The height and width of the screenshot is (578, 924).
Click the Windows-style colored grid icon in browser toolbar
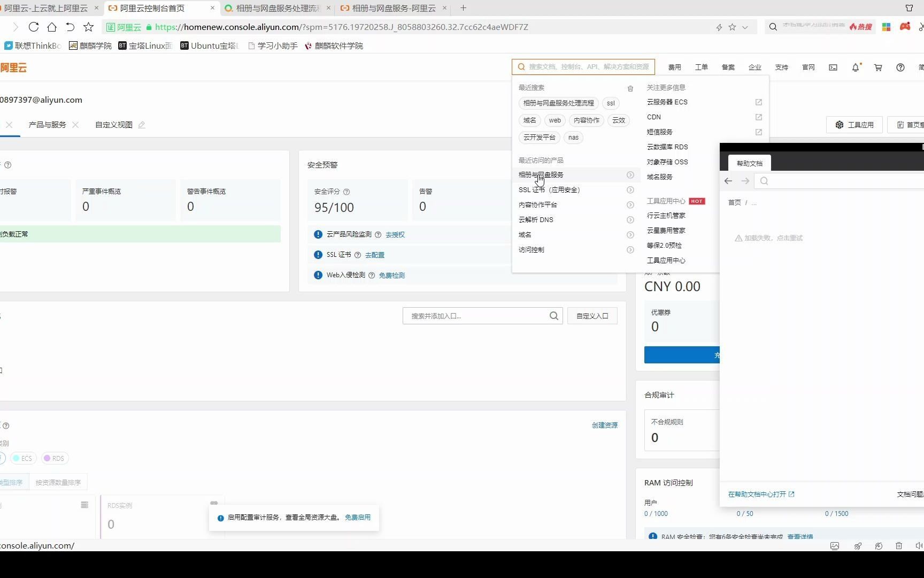coord(886,27)
